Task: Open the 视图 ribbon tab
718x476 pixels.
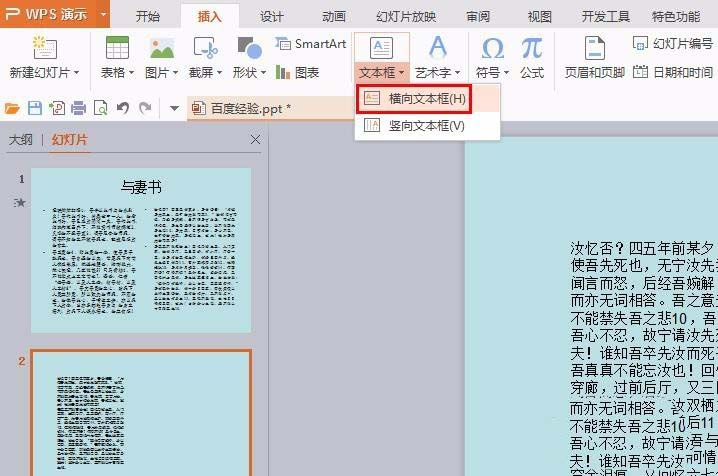Action: 539,16
